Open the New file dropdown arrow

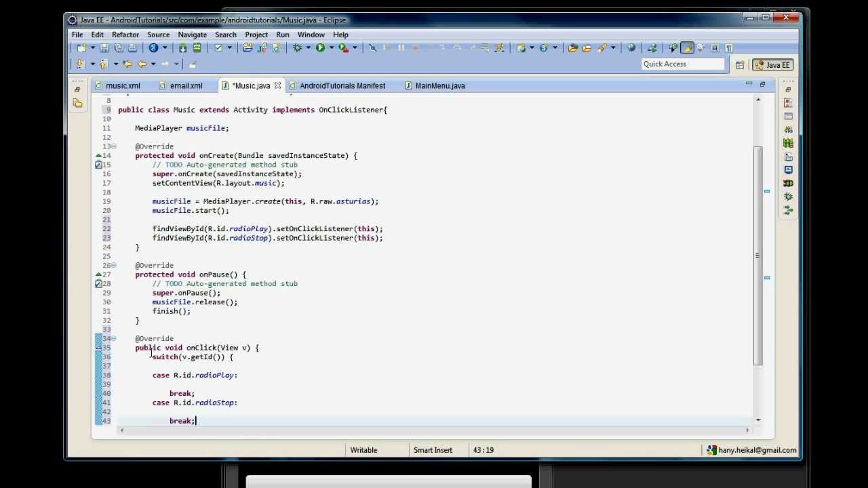tap(93, 48)
